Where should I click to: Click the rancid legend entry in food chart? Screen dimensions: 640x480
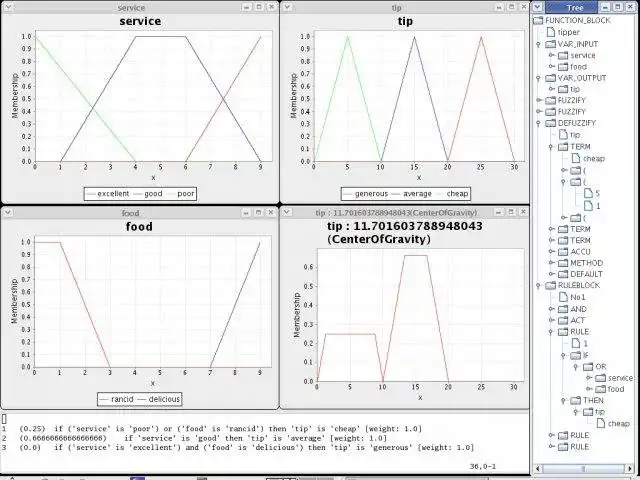click(x=117, y=399)
